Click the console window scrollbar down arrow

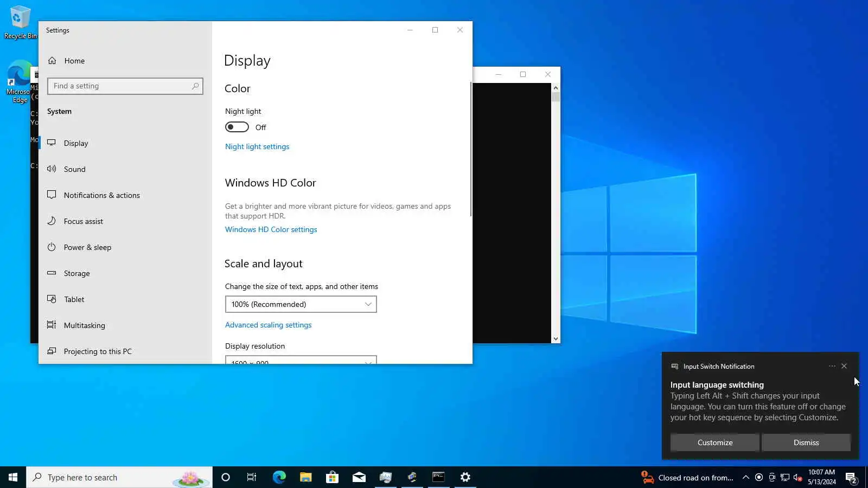click(x=556, y=339)
